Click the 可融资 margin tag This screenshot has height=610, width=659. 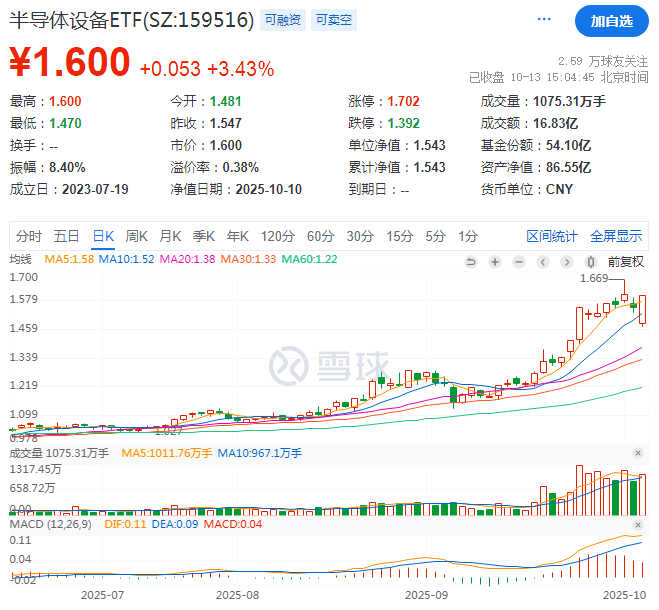pos(284,20)
